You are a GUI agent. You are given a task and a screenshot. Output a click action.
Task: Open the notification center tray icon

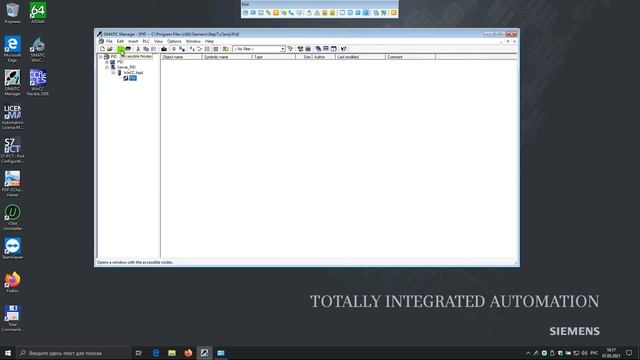tap(629, 353)
